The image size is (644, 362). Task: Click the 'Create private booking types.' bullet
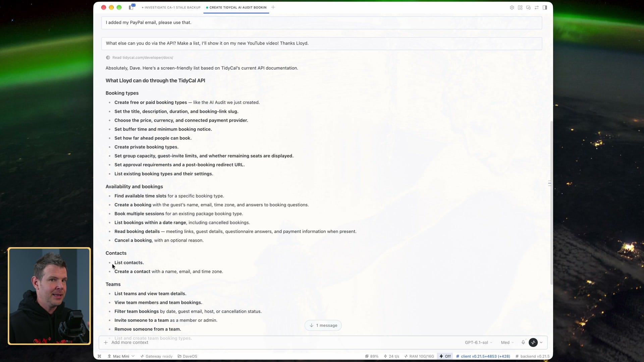(147, 147)
